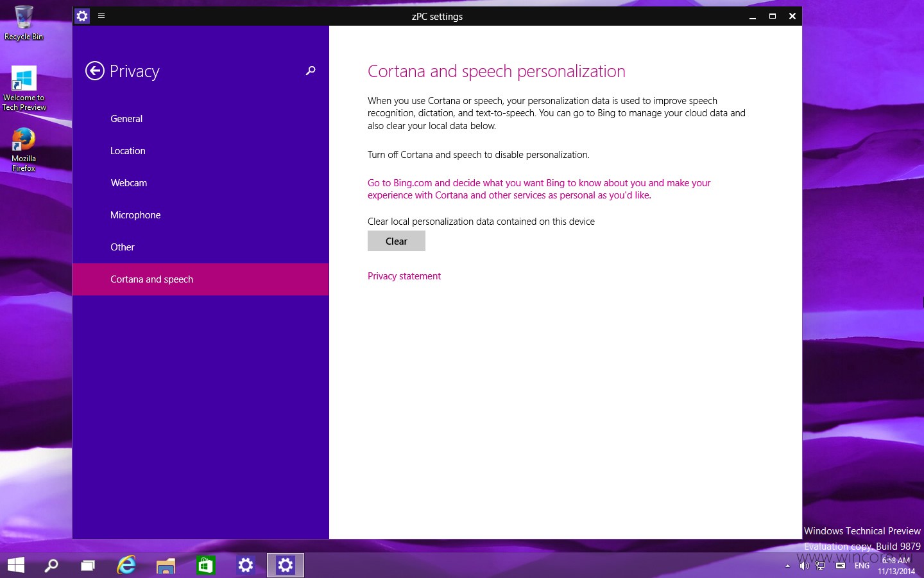924x578 pixels.
Task: Click the zPC settings gear icon in title bar
Action: tap(82, 16)
